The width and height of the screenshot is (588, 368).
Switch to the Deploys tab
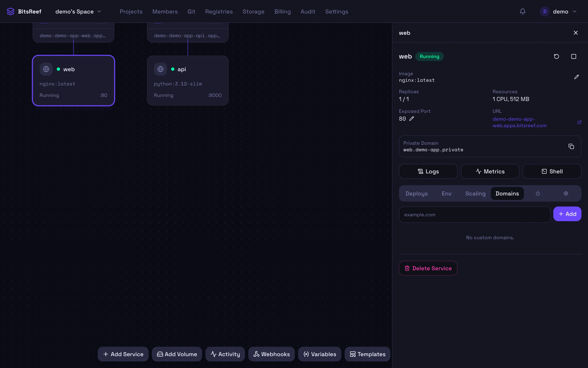point(416,193)
